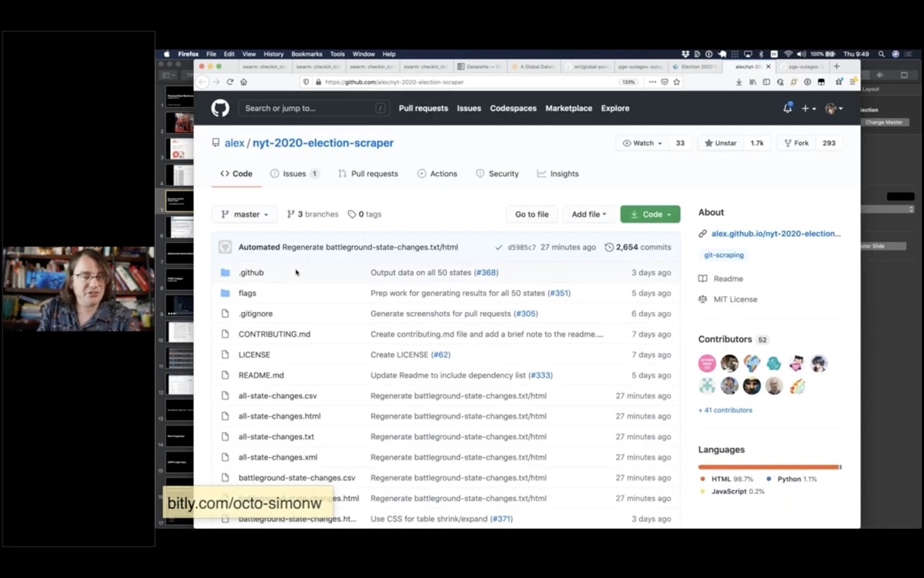The width and height of the screenshot is (924, 578).
Task: Focus the Search or jump to field
Action: coord(313,109)
